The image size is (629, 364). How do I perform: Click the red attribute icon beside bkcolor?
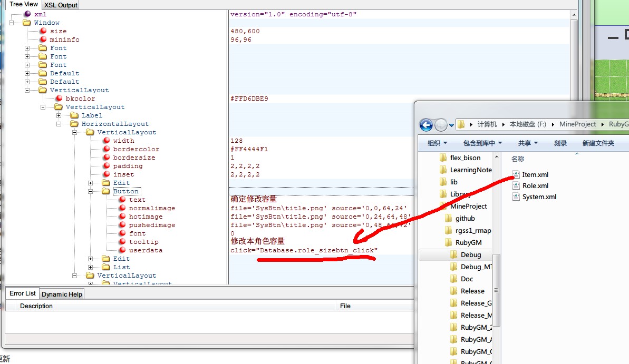[x=59, y=98]
